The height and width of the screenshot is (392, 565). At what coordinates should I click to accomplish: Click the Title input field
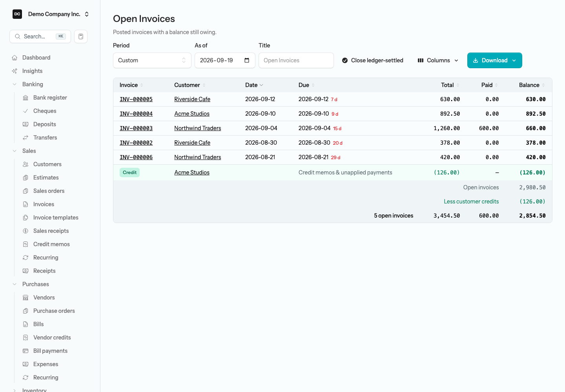[x=296, y=60]
